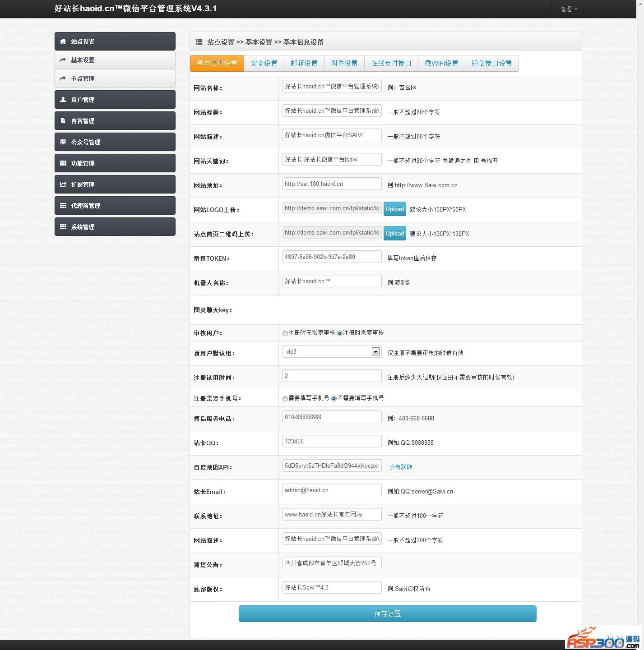Screen dimensions: 644x650
Task: Click the grid icon beside 系统管理
Action: click(63, 227)
